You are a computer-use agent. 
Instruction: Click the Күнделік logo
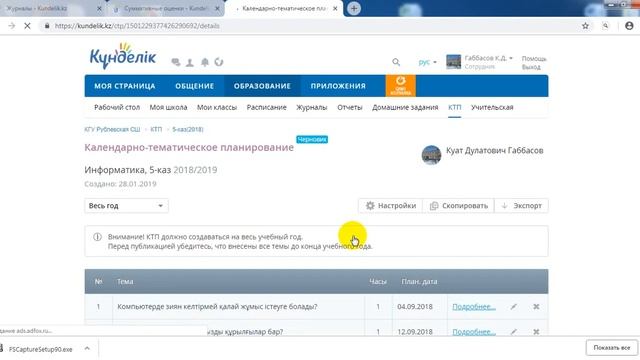(x=122, y=56)
